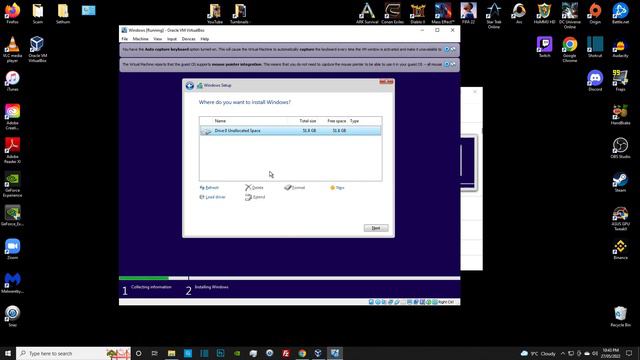Open File Explorer from taskbar
The width and height of the screenshot is (640, 360).
[171, 353]
